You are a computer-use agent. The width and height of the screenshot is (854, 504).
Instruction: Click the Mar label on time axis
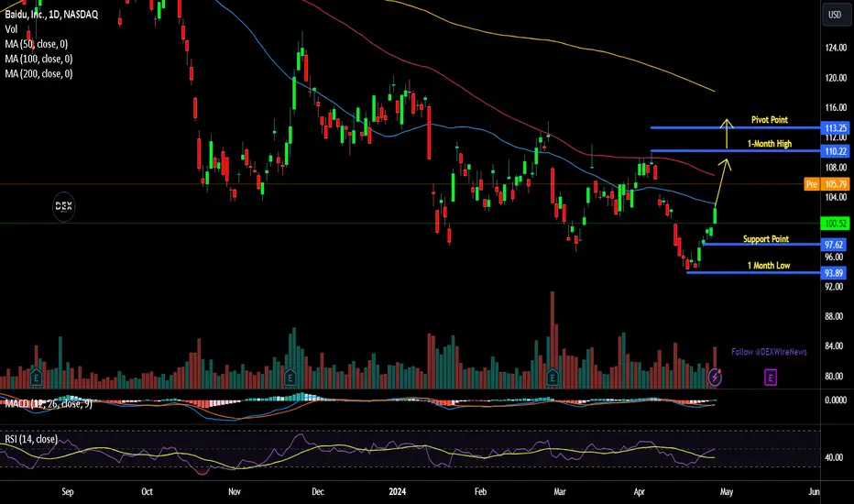coord(559,491)
